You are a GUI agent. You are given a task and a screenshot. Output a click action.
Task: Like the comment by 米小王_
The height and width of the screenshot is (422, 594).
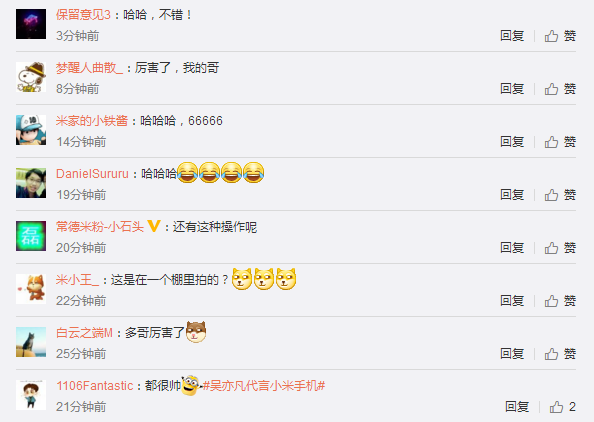click(560, 301)
